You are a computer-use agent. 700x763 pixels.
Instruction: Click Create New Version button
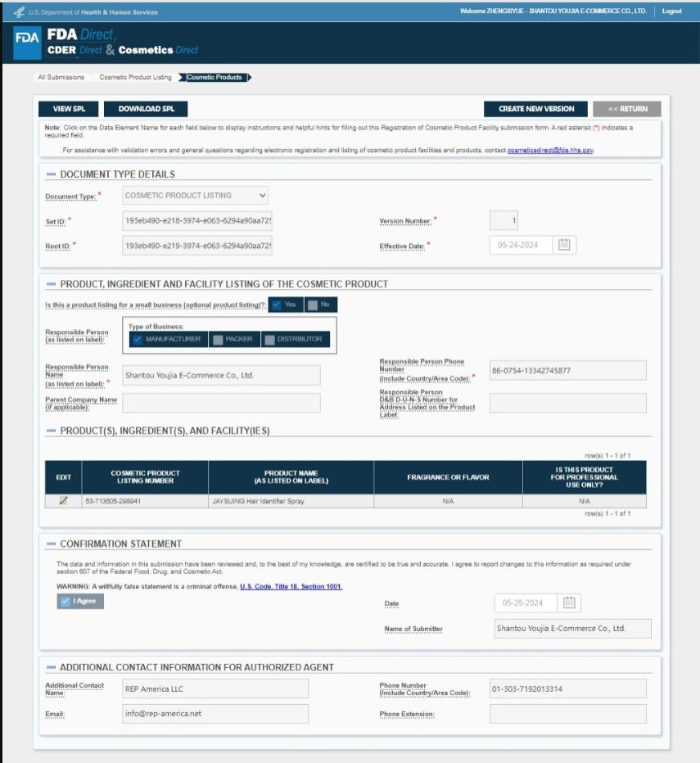(536, 109)
